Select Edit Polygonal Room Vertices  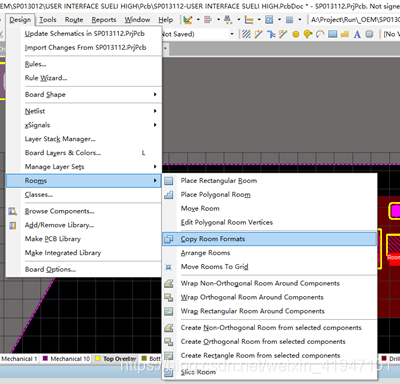[269, 222]
